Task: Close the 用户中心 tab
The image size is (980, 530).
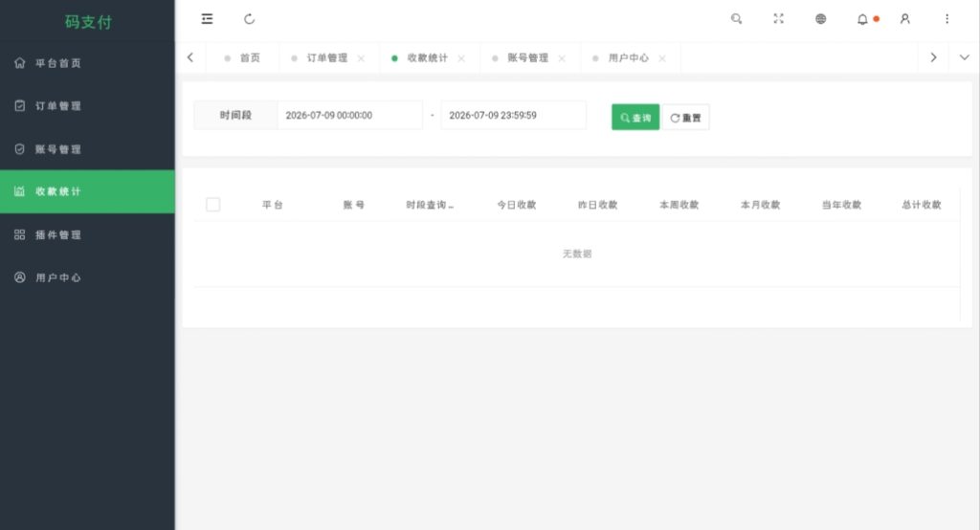Action: tap(662, 58)
